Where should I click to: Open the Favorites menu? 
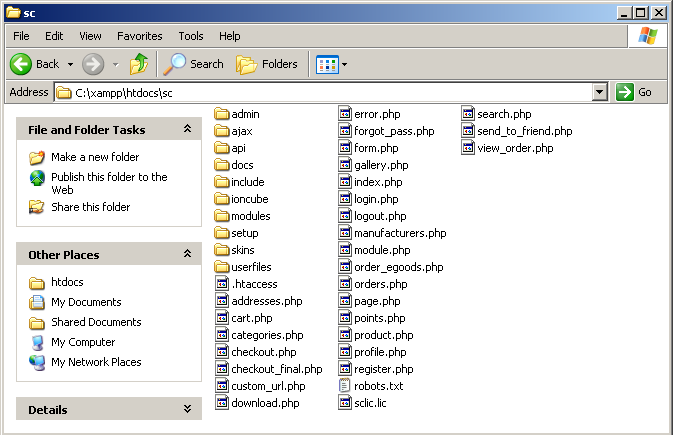coord(139,36)
